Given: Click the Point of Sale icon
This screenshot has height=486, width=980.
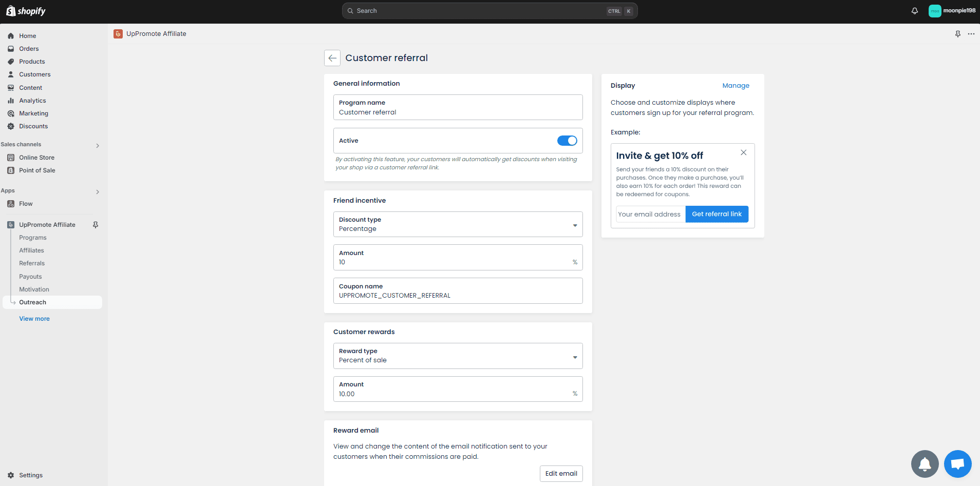Looking at the screenshot, I should coord(11,170).
